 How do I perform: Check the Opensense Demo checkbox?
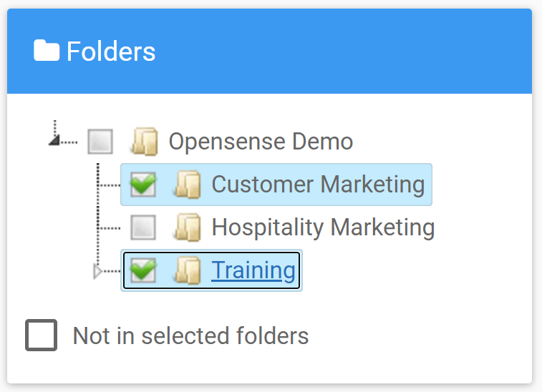point(100,141)
